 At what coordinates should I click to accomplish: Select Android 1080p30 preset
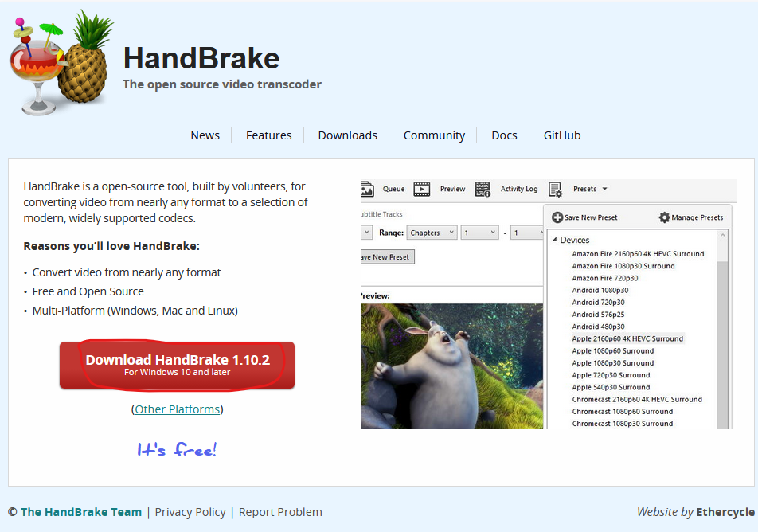pos(600,290)
